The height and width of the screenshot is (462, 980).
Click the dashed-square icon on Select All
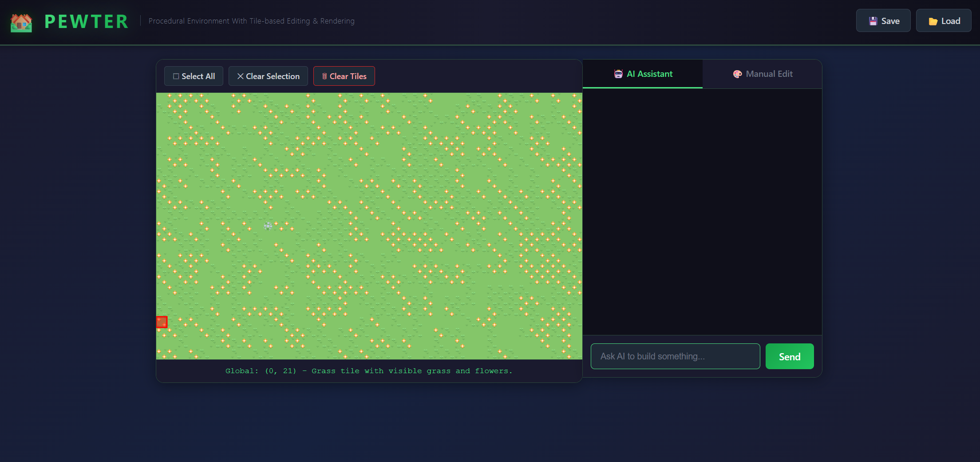click(x=176, y=76)
